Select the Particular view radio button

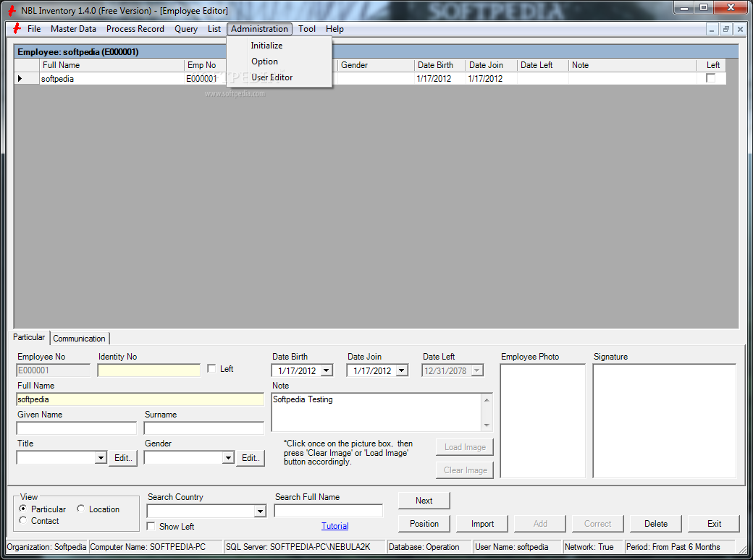click(x=22, y=509)
